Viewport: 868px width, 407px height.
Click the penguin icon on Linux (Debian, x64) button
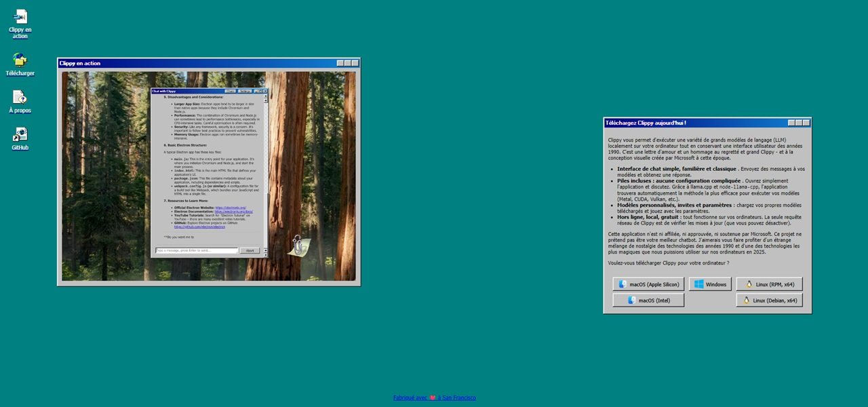pyautogui.click(x=746, y=300)
